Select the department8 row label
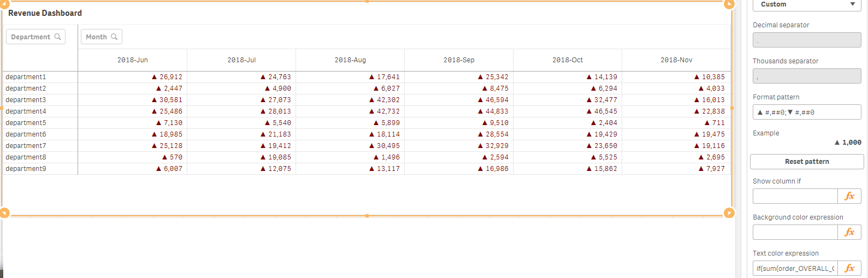Screen dimensions: 868x278 click(26, 157)
